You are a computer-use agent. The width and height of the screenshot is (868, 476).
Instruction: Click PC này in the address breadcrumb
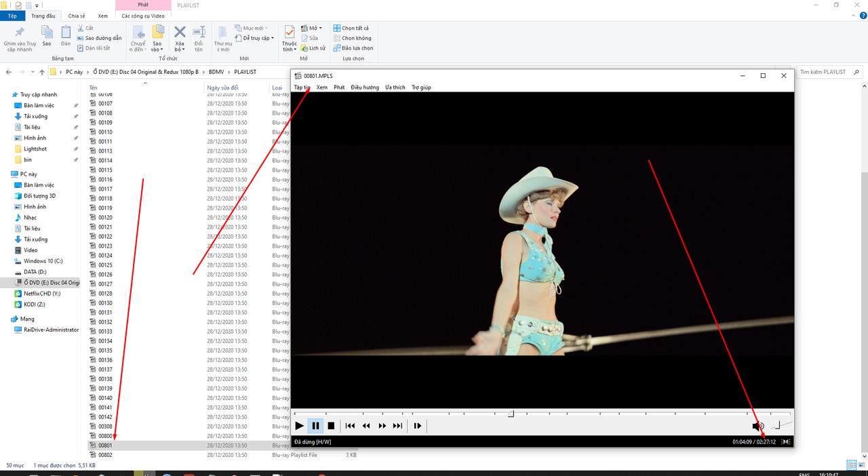(74, 72)
